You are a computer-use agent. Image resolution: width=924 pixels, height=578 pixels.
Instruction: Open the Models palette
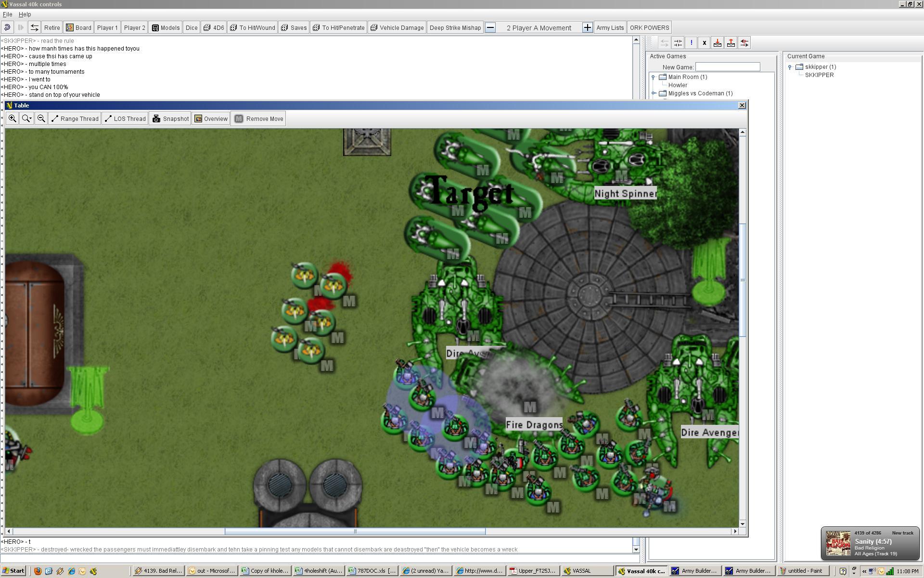click(166, 27)
